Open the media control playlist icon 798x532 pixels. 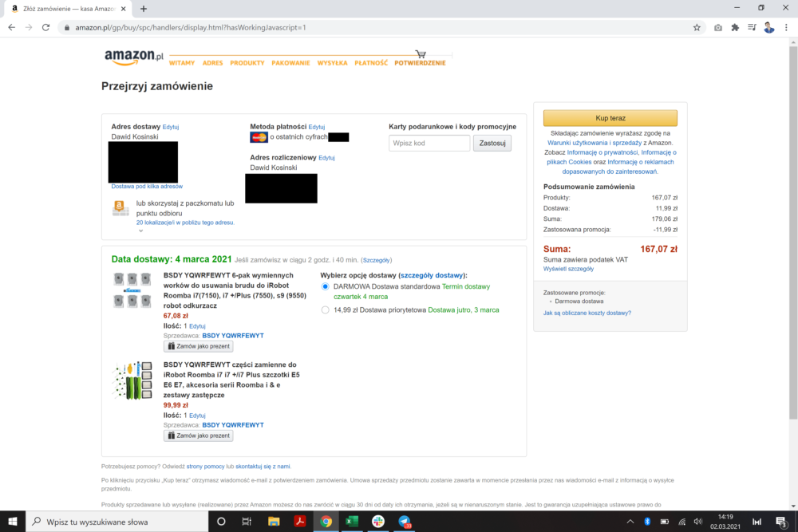pos(752,27)
